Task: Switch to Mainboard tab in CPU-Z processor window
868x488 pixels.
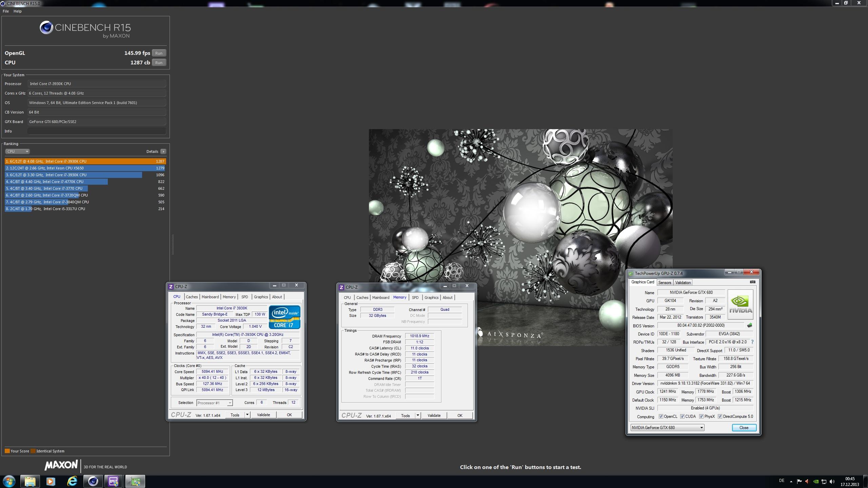Action: coord(210,297)
